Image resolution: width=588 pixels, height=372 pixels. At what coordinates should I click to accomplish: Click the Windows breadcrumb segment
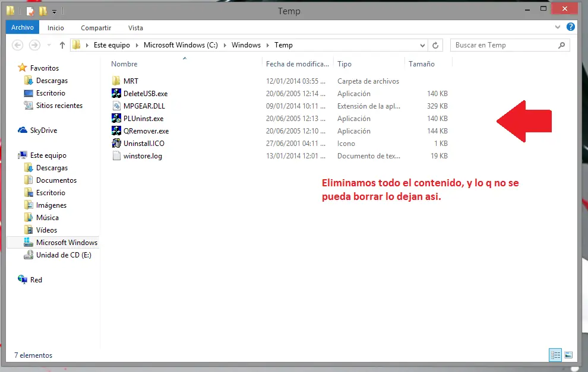(x=246, y=45)
